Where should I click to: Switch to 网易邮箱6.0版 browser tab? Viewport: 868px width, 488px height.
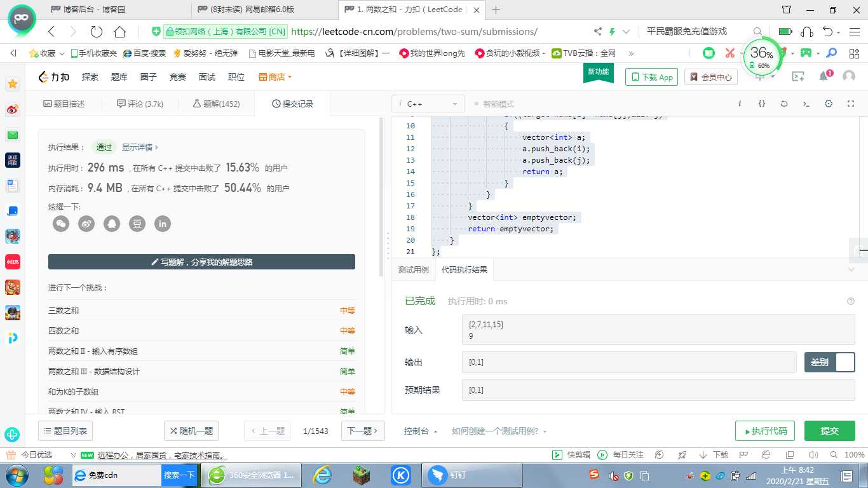(264, 10)
